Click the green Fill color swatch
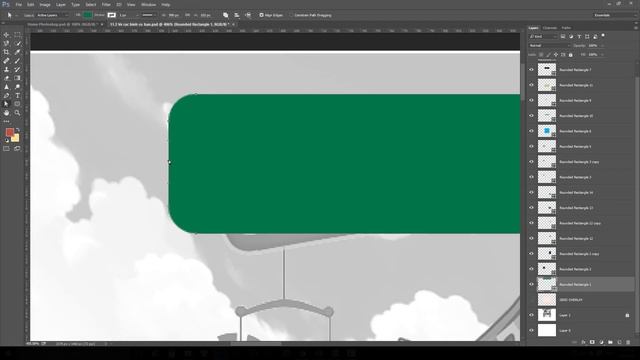 pos(88,15)
